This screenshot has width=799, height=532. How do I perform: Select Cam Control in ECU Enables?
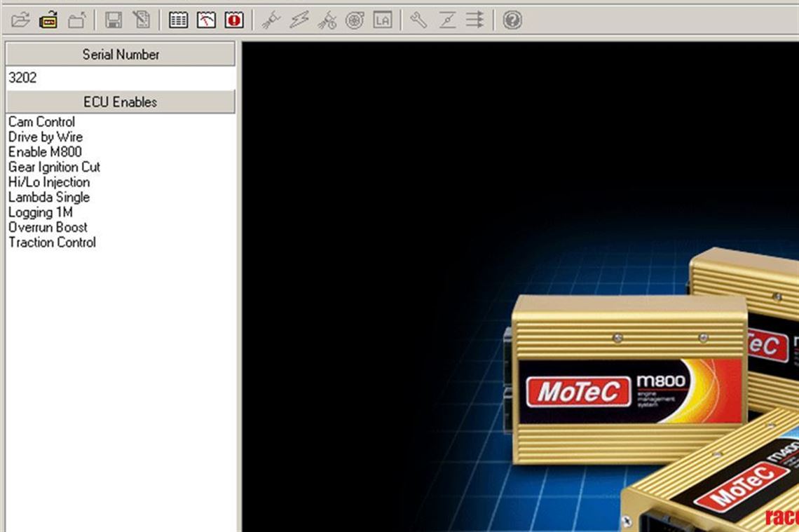pyautogui.click(x=42, y=122)
